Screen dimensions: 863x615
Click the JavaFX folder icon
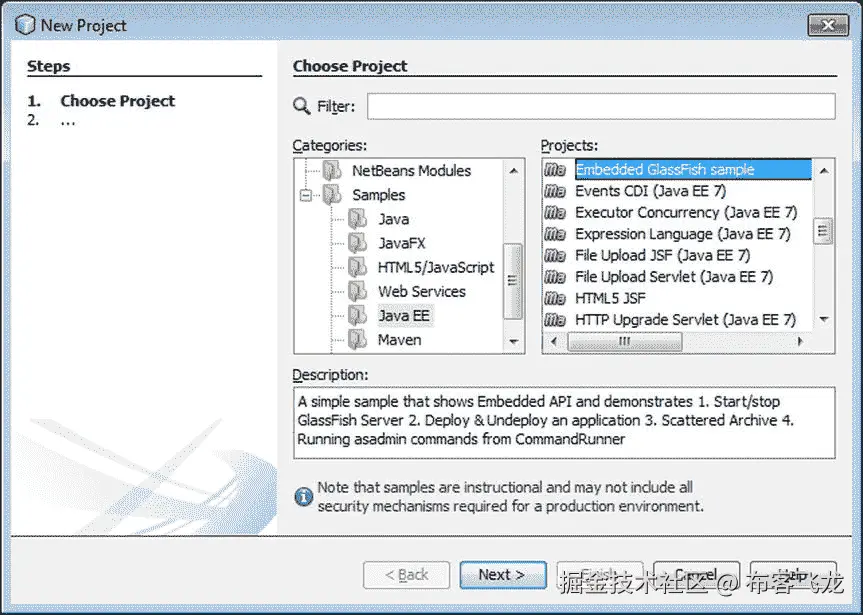point(358,243)
